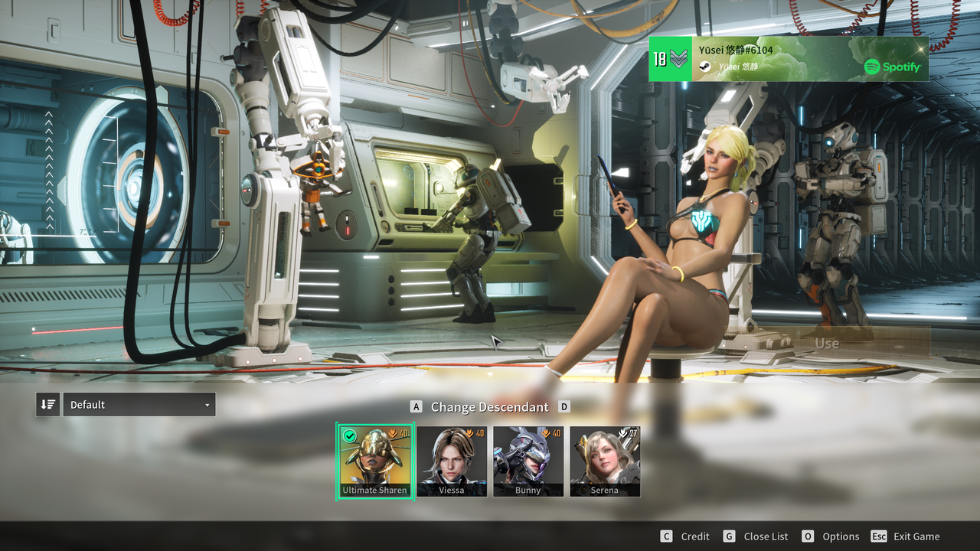Click Exit Game in the bottom bar
980x551 pixels.
click(916, 536)
